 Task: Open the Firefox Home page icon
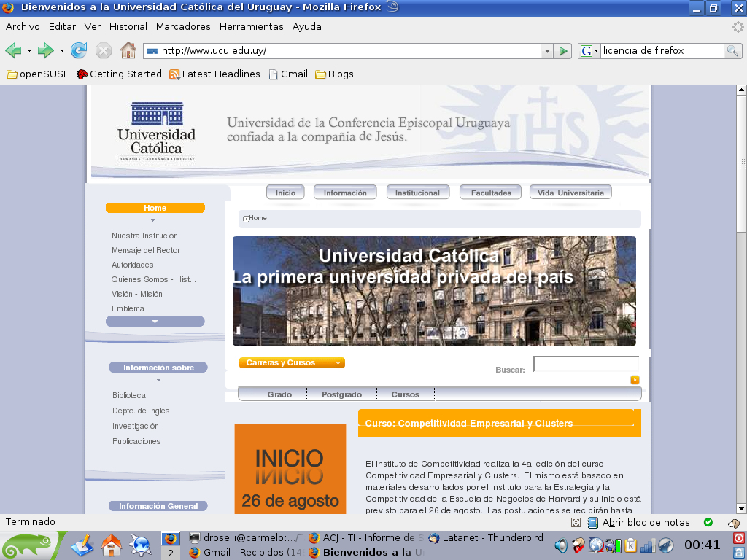click(128, 50)
